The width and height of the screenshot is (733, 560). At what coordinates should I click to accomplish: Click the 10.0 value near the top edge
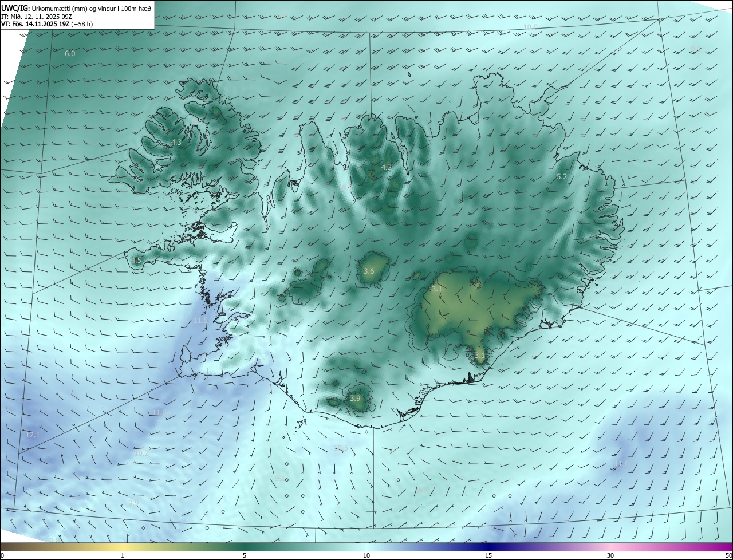[531, 27]
